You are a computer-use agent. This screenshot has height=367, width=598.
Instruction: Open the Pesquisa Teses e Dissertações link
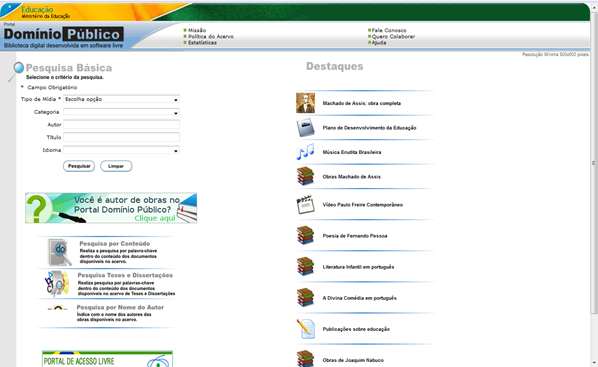(125, 275)
